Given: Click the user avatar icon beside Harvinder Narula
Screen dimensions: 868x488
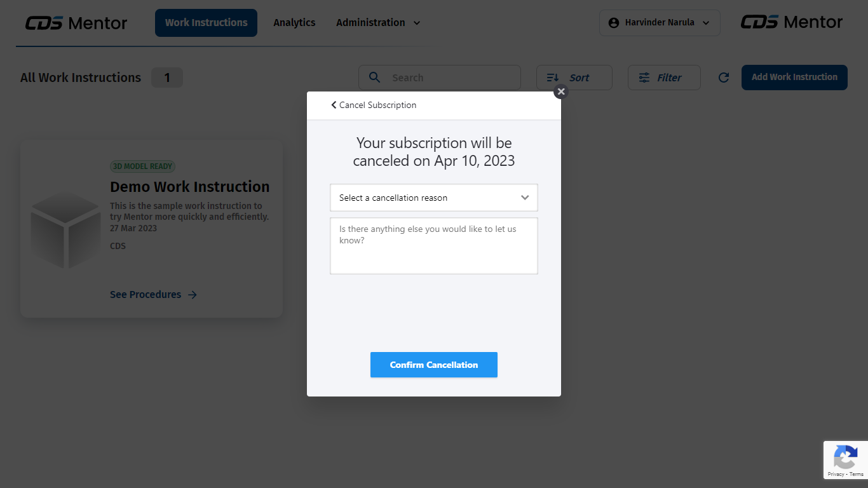Looking at the screenshot, I should click(x=614, y=23).
